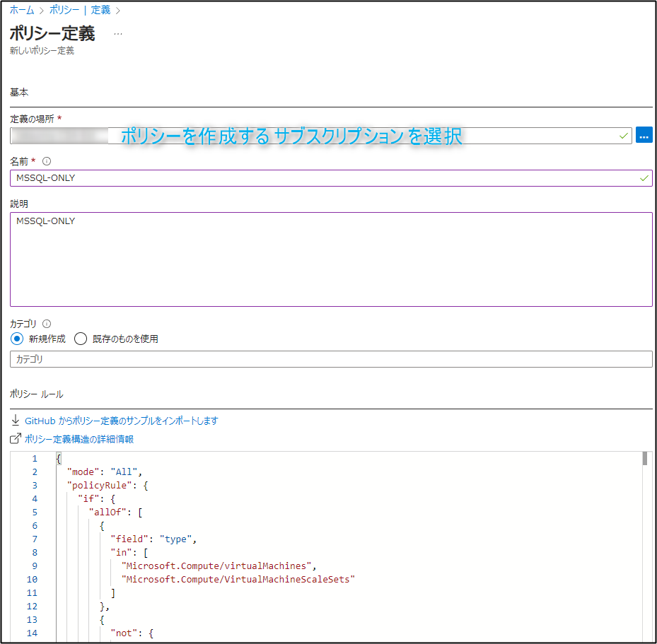Click the ポリシー ルール section heading
The image size is (657, 644).
click(37, 394)
